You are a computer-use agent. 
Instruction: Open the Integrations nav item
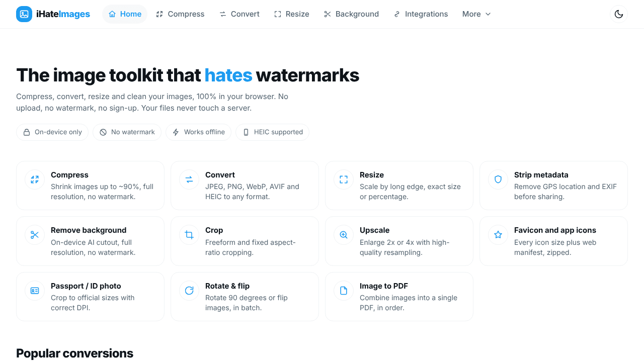coord(421,14)
